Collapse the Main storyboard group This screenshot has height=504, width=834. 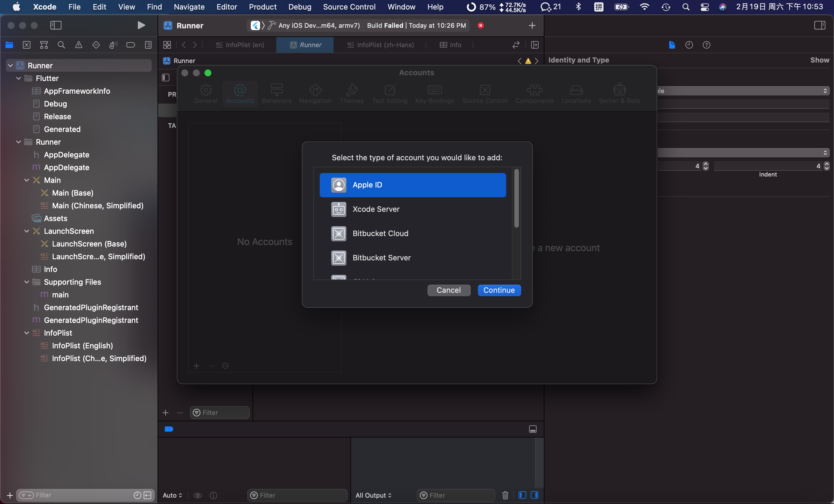pyautogui.click(x=27, y=180)
